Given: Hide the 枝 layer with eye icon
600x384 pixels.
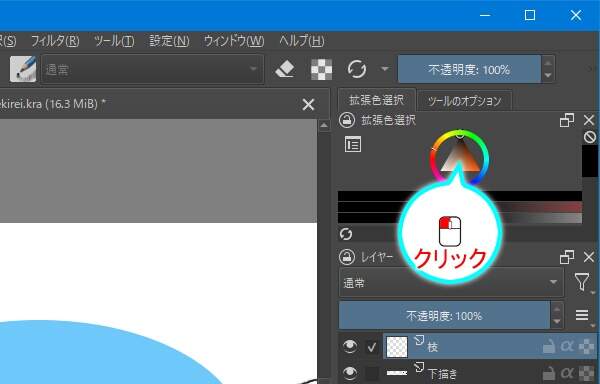Looking at the screenshot, I should 350,347.
